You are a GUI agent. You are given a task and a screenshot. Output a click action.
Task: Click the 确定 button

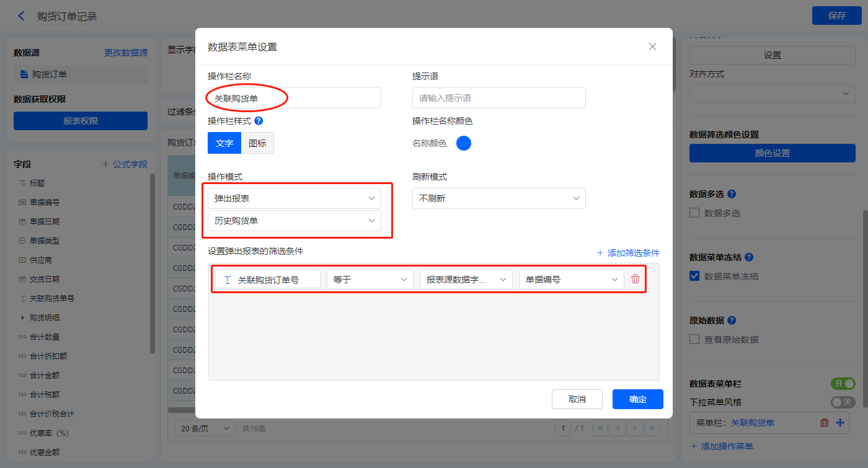[637, 399]
